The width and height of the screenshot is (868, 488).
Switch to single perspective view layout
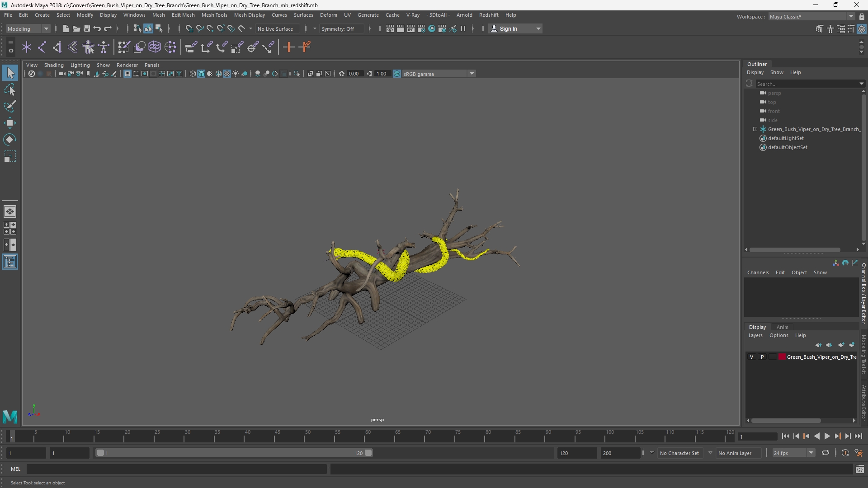[10, 211]
